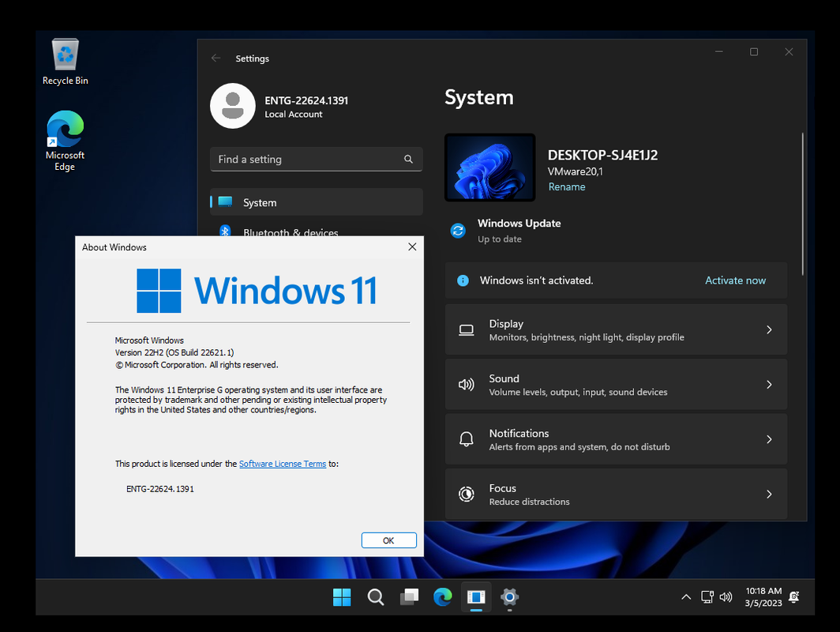The width and height of the screenshot is (840, 632).
Task: Open Windows Update status
Action: coord(506,231)
